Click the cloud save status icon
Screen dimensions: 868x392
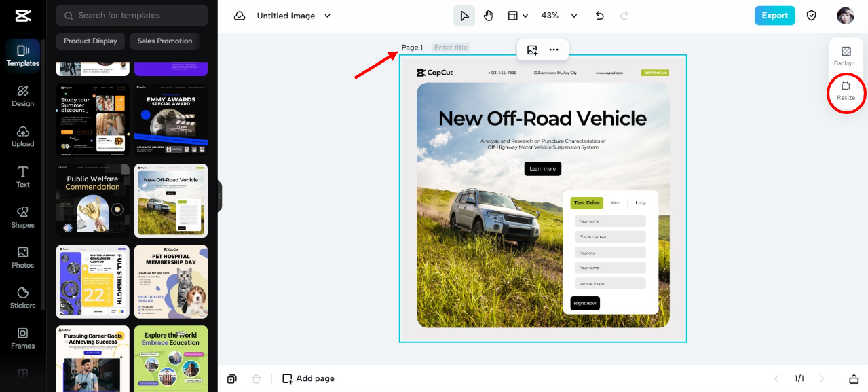click(x=239, y=16)
